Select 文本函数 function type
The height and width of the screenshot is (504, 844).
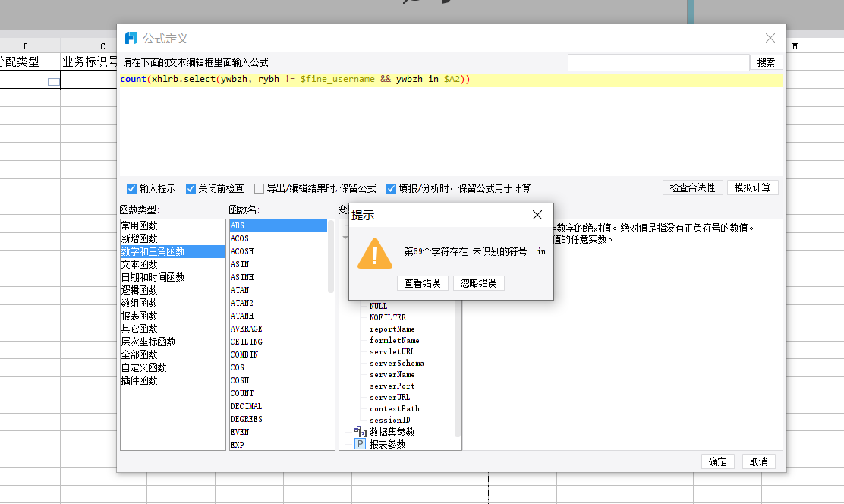(173, 264)
